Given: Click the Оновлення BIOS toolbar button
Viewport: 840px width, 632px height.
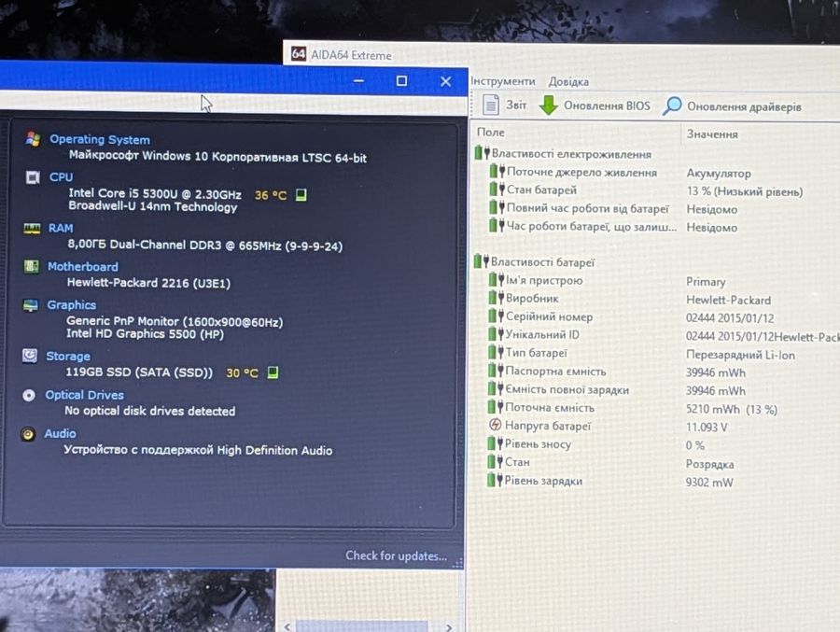Looking at the screenshot, I should click(x=595, y=105).
